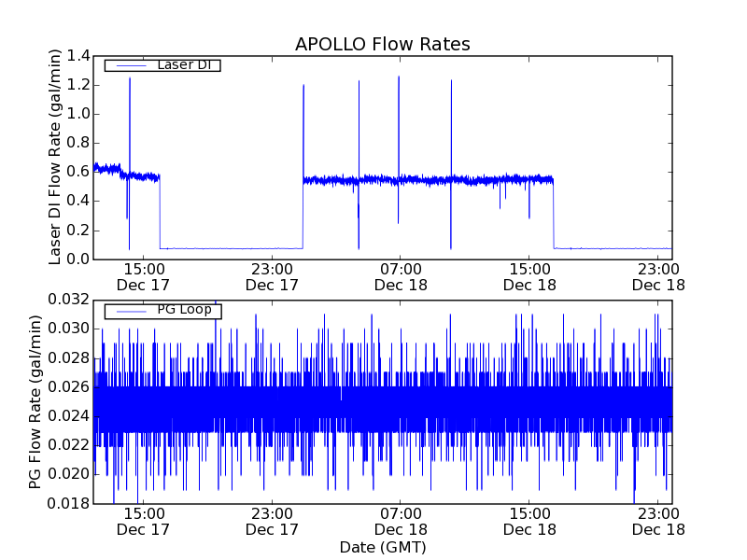Click the "Laser DI Flow Rate (gal/min)" axis label

coord(55,157)
